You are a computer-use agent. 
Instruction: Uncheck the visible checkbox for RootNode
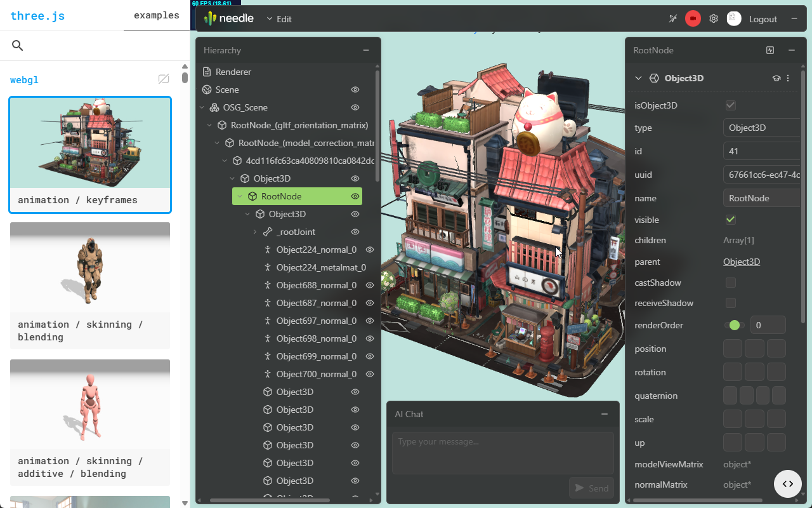pos(730,219)
